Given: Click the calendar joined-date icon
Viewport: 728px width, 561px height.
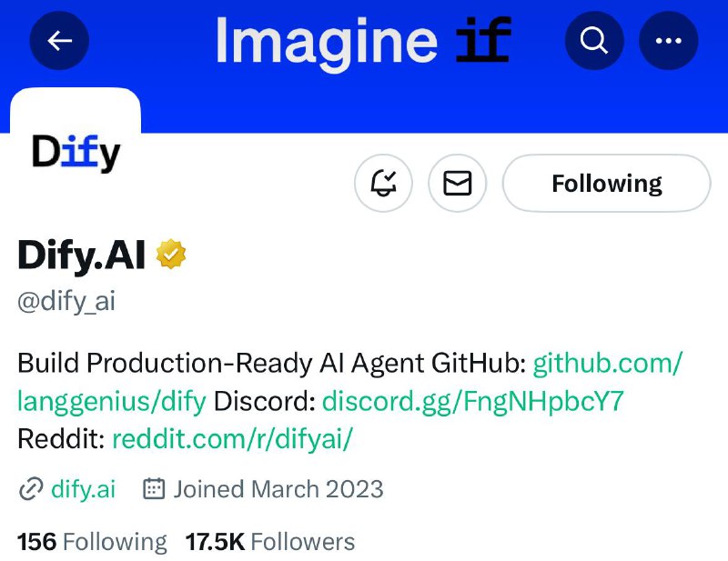Looking at the screenshot, I should tap(154, 488).
